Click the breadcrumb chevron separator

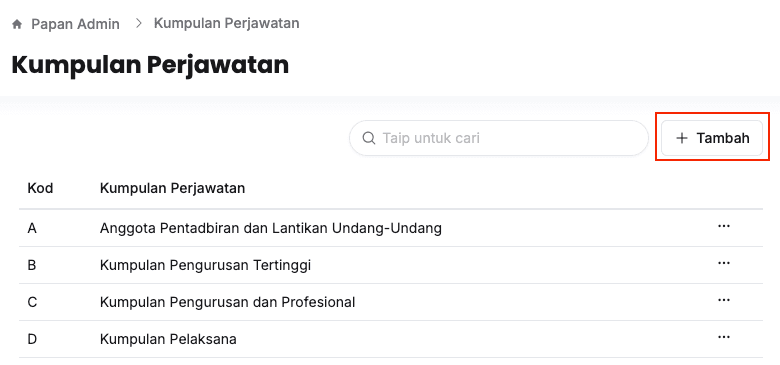tap(139, 23)
